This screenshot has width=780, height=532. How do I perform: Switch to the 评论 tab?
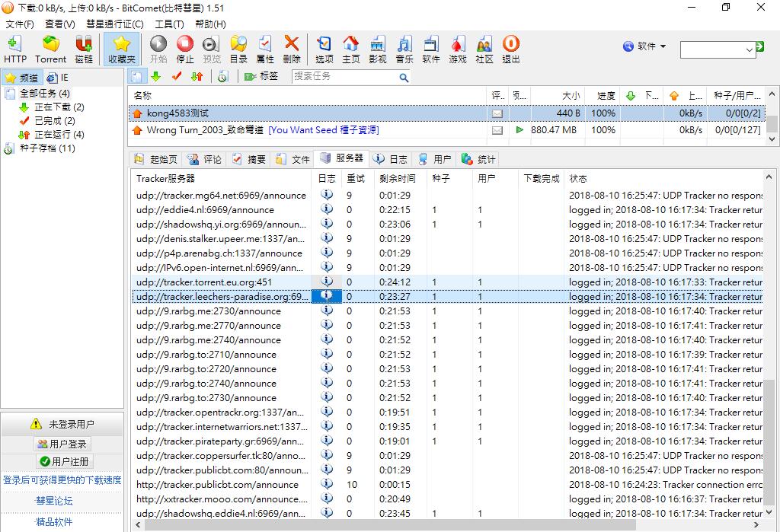click(x=204, y=159)
